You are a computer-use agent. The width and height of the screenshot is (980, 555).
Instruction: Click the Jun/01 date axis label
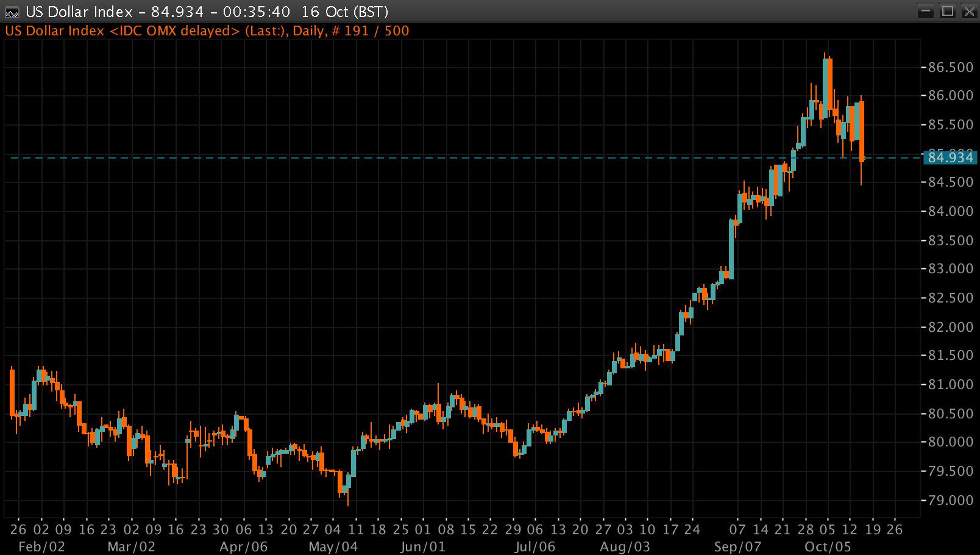(422, 546)
